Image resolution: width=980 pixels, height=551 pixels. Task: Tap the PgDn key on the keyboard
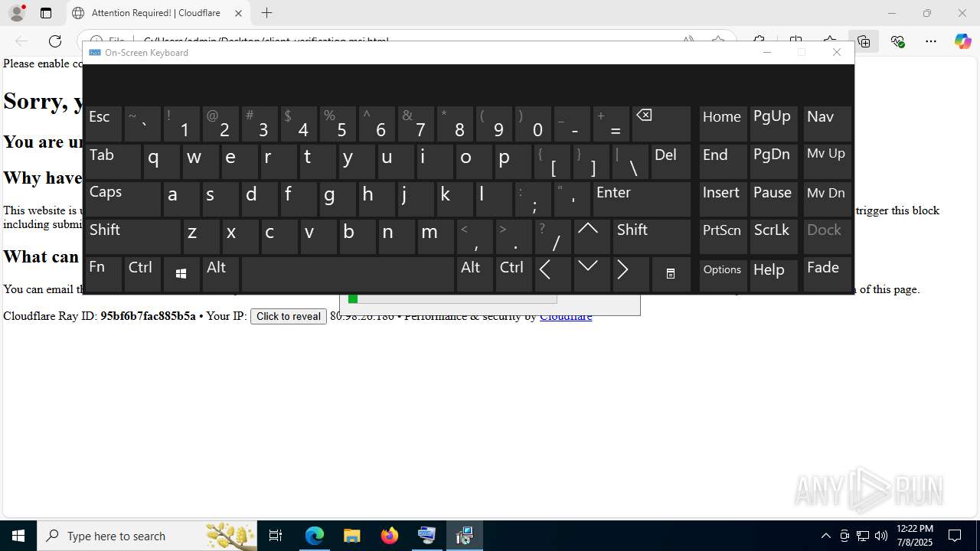(774, 161)
